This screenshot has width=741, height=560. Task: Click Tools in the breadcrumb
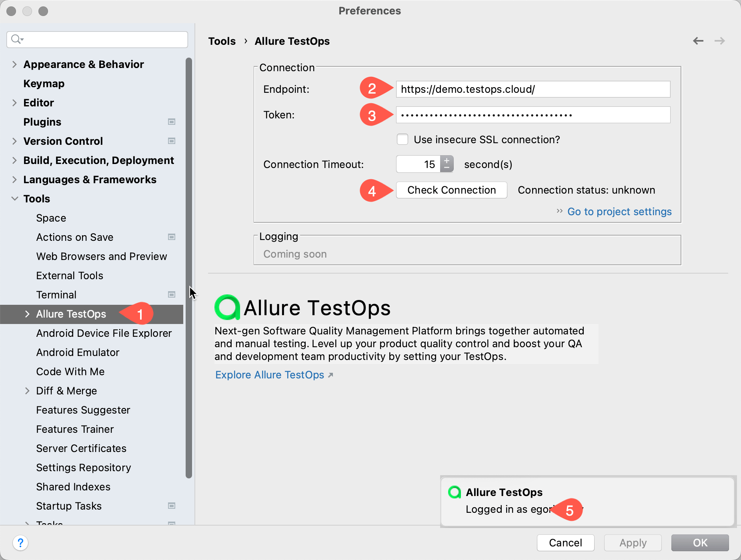tap(222, 41)
